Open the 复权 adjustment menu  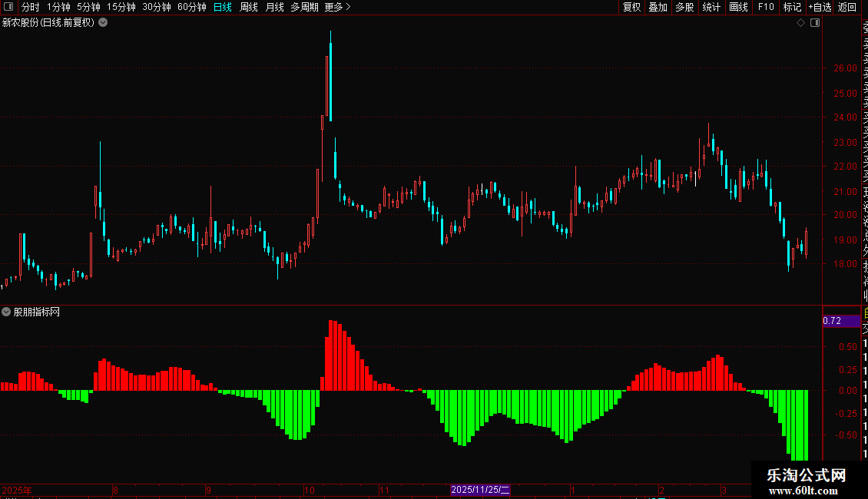(x=631, y=7)
